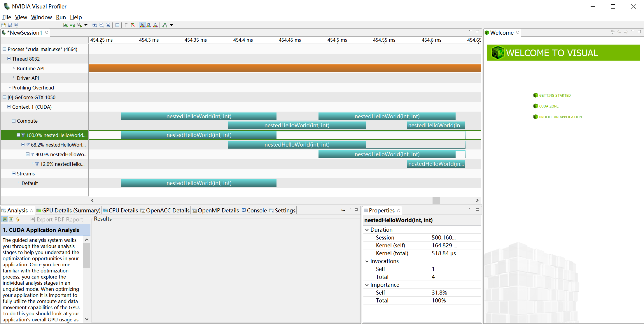Open the run configurations dropdown arrow
This screenshot has height=324, width=644.
coord(86,25)
